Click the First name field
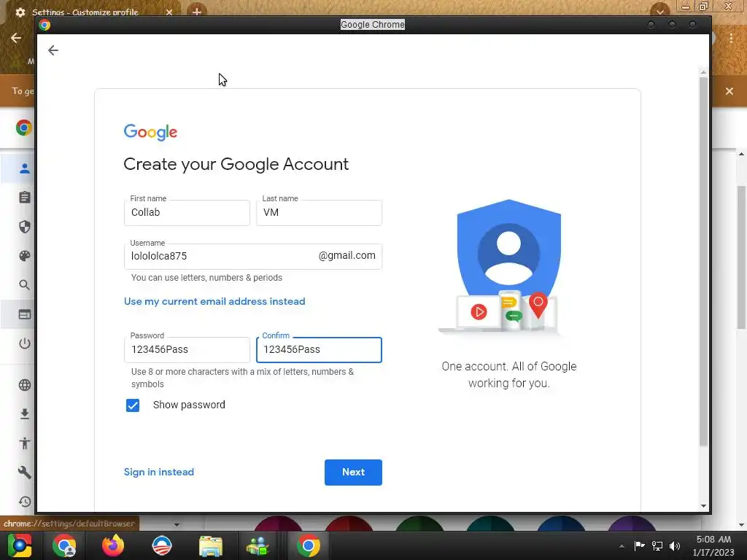The image size is (747, 560). [187, 212]
